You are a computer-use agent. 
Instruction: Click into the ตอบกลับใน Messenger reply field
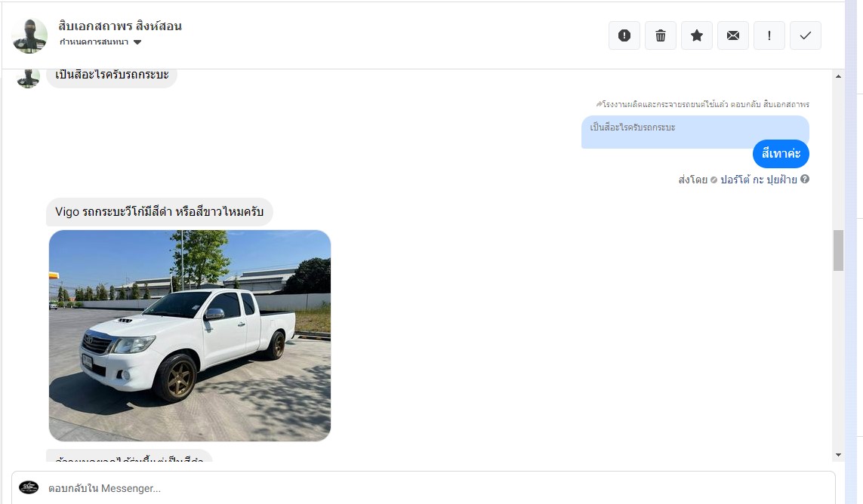(x=423, y=488)
